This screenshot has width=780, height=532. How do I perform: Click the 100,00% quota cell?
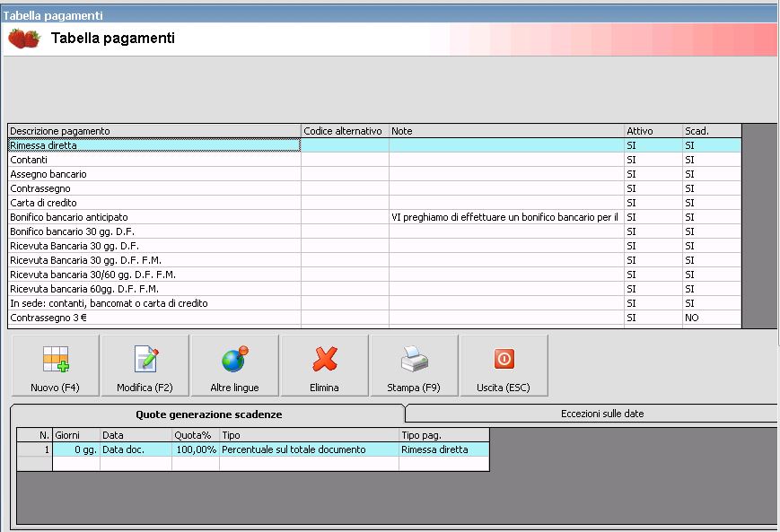[x=196, y=449]
